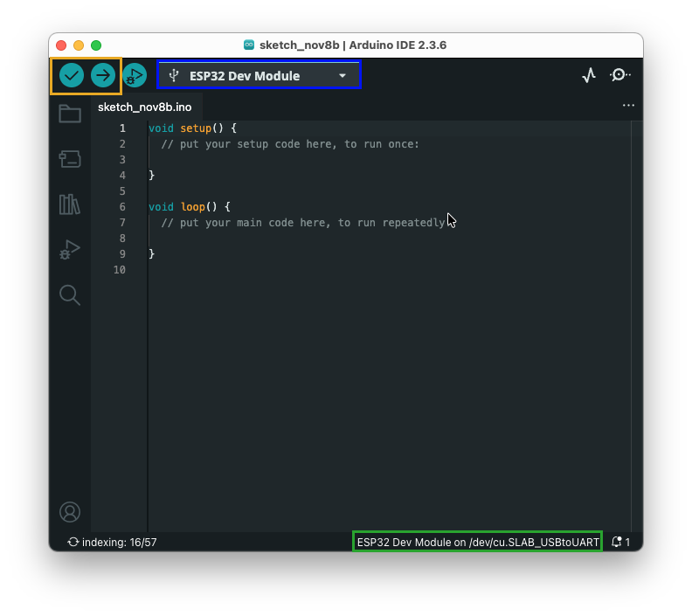692x616 pixels.
Task: Open the Serial Plotter
Action: pyautogui.click(x=589, y=75)
